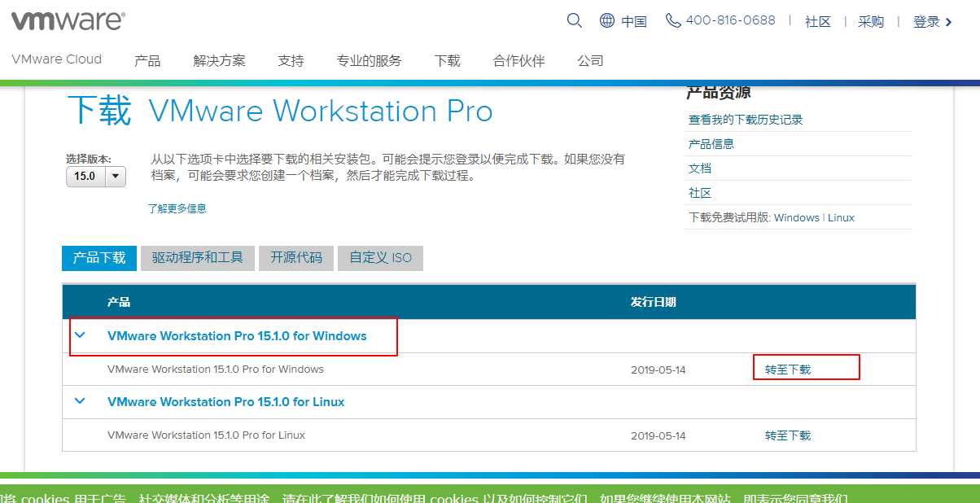Screen dimensions: 980x503
Task: Open the 合作伙伴 menu
Action: pyautogui.click(x=518, y=61)
